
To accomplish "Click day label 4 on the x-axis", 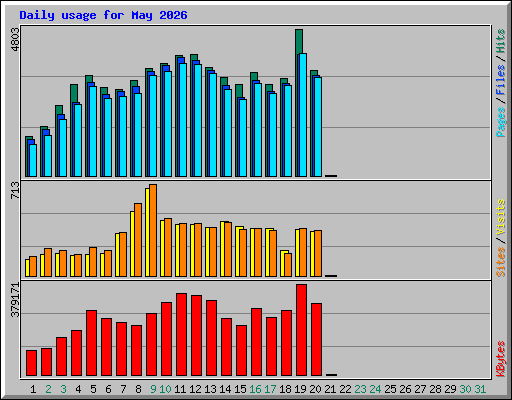I will [x=78, y=389].
